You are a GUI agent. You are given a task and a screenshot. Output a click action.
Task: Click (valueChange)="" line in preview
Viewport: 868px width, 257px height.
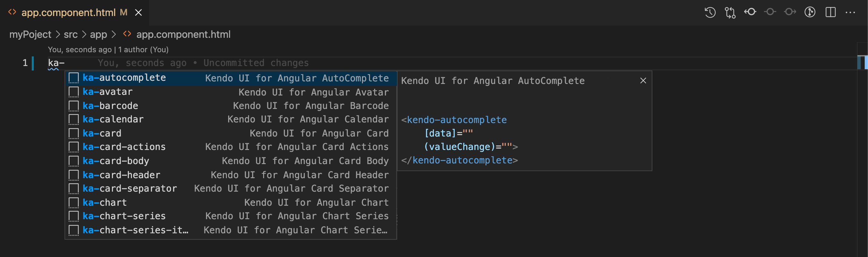tap(471, 147)
